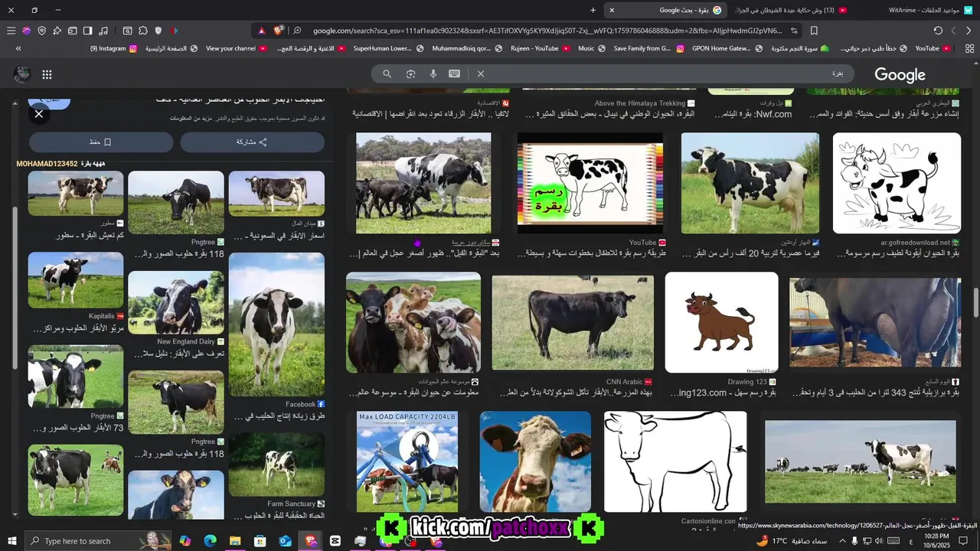
Task: Click the side panel vertical scrollbar
Action: point(15,287)
